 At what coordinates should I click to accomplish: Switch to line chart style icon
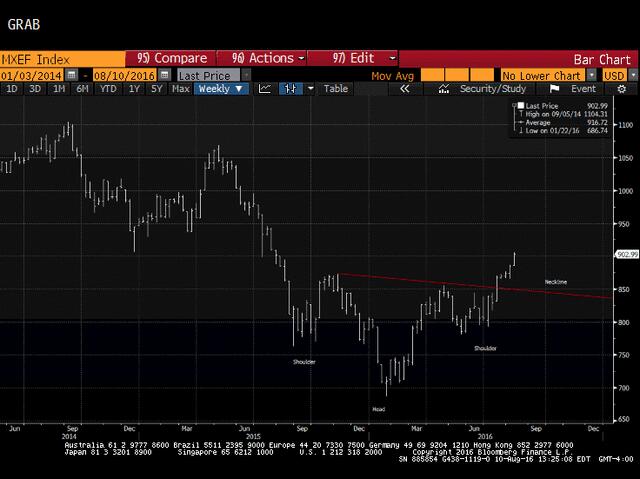pyautogui.click(x=265, y=89)
